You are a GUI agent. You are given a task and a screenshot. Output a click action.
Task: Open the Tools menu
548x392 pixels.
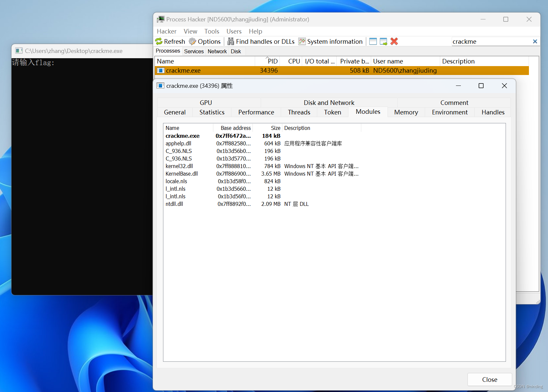[212, 31]
